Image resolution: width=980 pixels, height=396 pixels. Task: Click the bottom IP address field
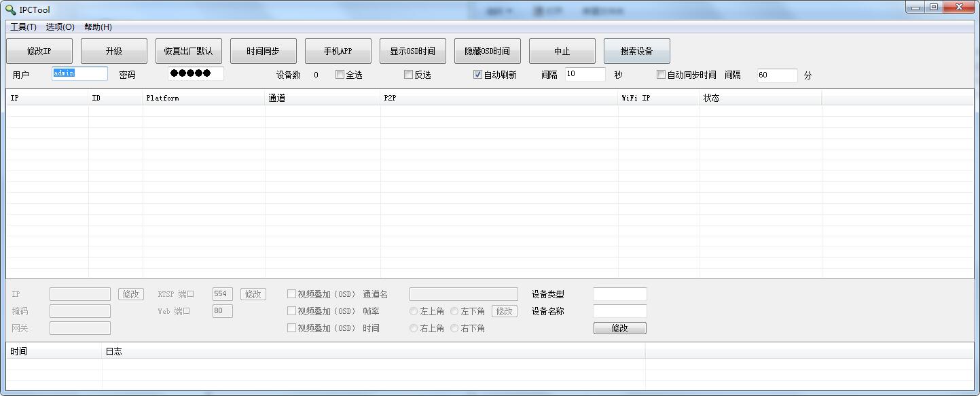pos(80,294)
